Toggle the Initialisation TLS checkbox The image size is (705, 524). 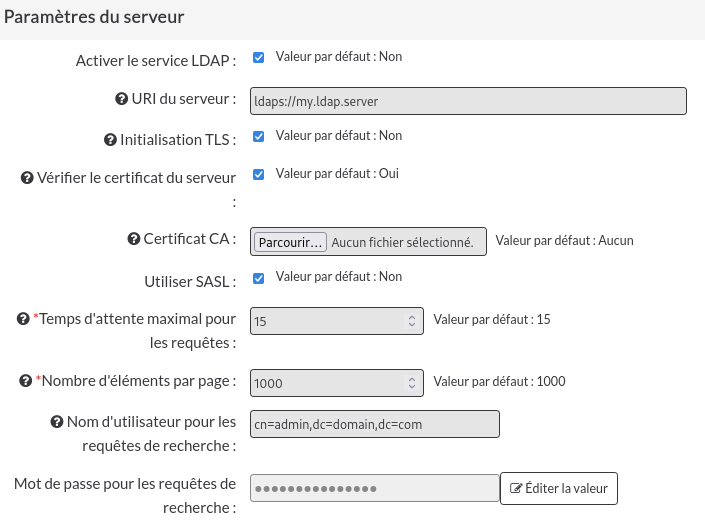(x=259, y=136)
